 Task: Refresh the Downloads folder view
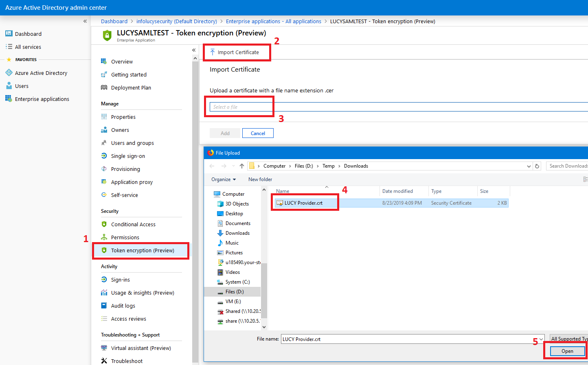(x=537, y=166)
